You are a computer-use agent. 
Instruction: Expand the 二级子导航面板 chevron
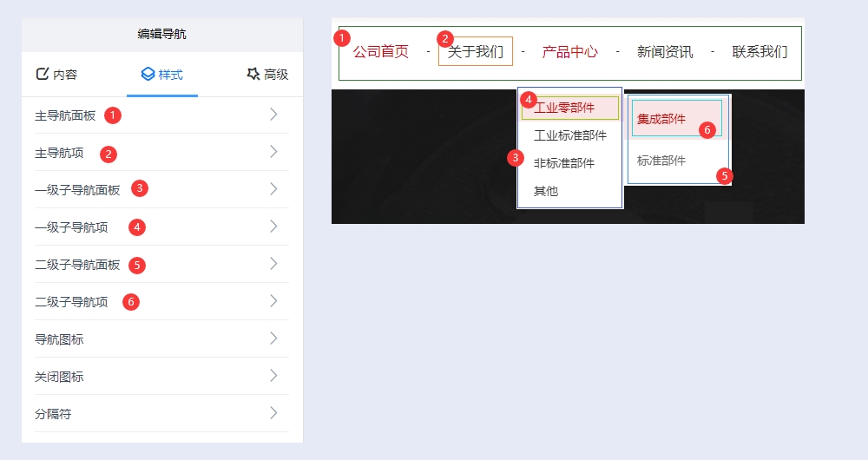(x=273, y=264)
